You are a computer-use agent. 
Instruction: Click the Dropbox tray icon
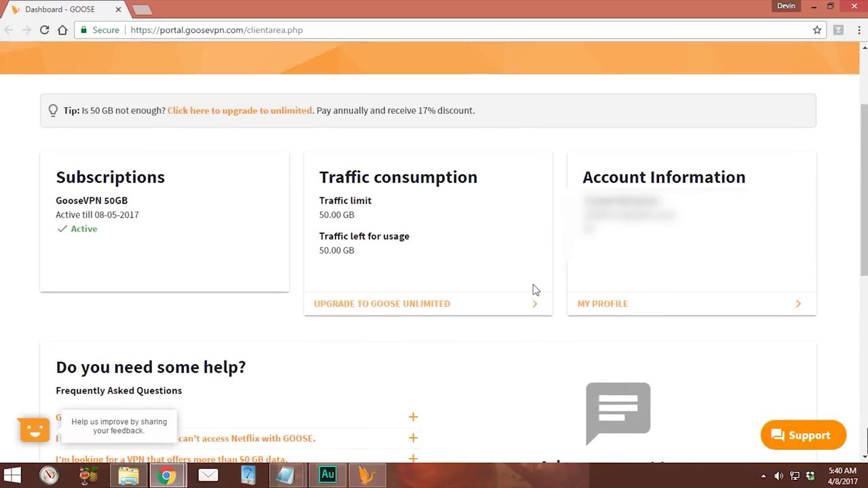pyautogui.click(x=810, y=476)
